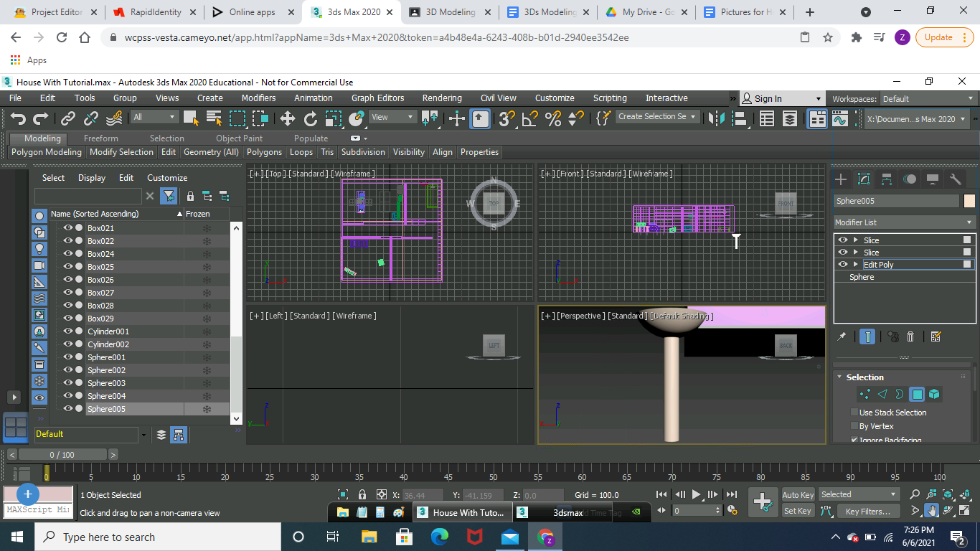The image size is (980, 551).
Task: Activate the Select and Rotate tool
Action: (310, 118)
